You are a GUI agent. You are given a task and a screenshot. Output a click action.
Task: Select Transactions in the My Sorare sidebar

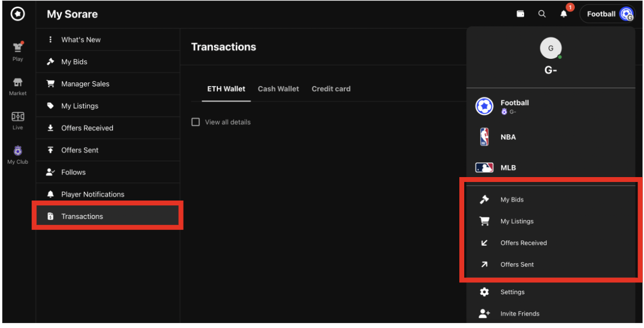coord(108,216)
